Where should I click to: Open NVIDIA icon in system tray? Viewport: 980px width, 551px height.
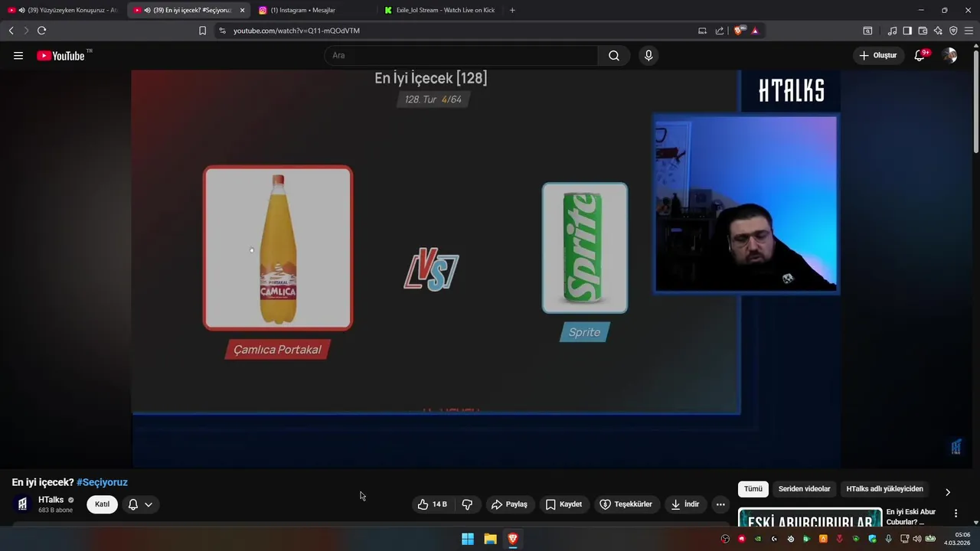(758, 539)
